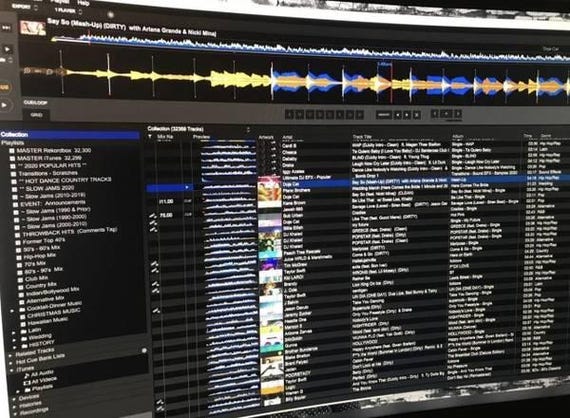
Task: Click the play button below the skip button
Action: (x=7, y=49)
